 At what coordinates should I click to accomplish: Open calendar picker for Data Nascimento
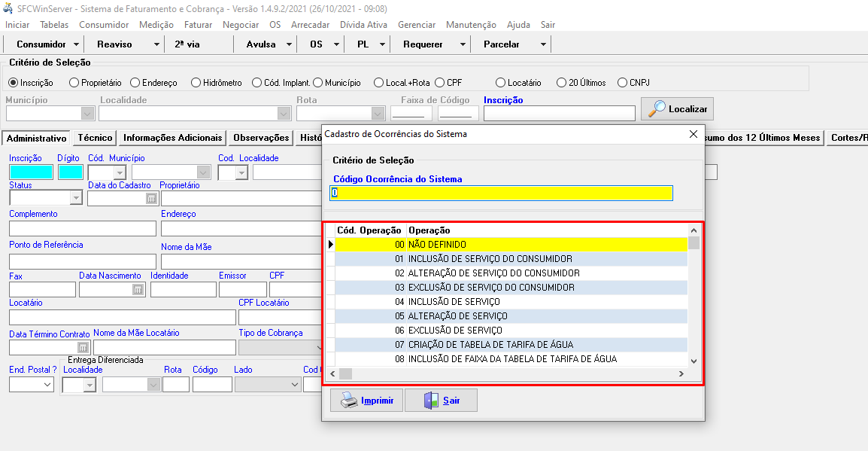click(x=138, y=289)
